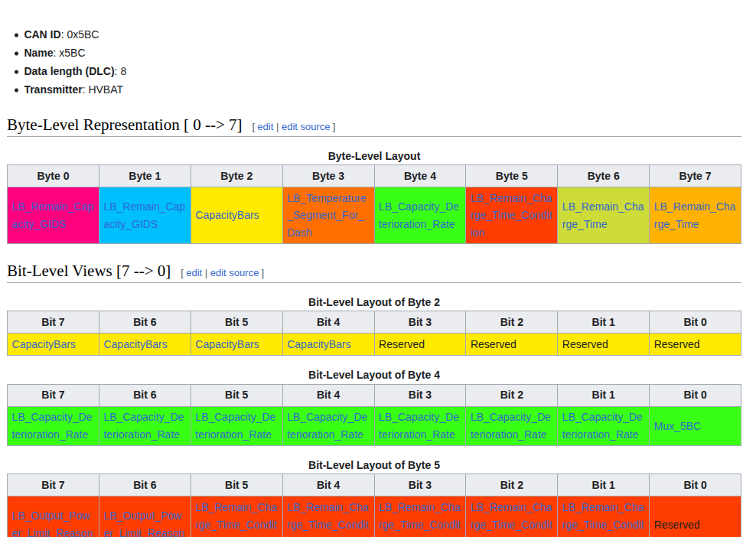Click edit link beside Byte-Level Representation heading
Viewport: 756px width, 537px height.
[265, 127]
